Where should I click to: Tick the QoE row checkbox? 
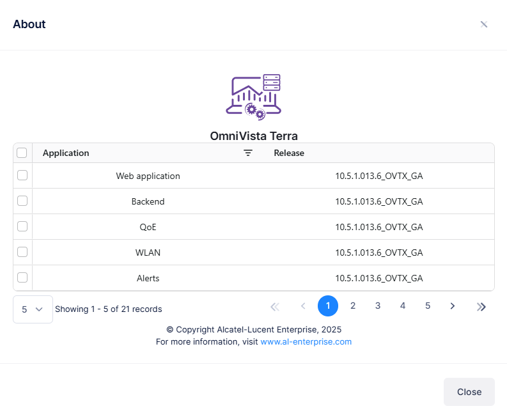[22, 226]
